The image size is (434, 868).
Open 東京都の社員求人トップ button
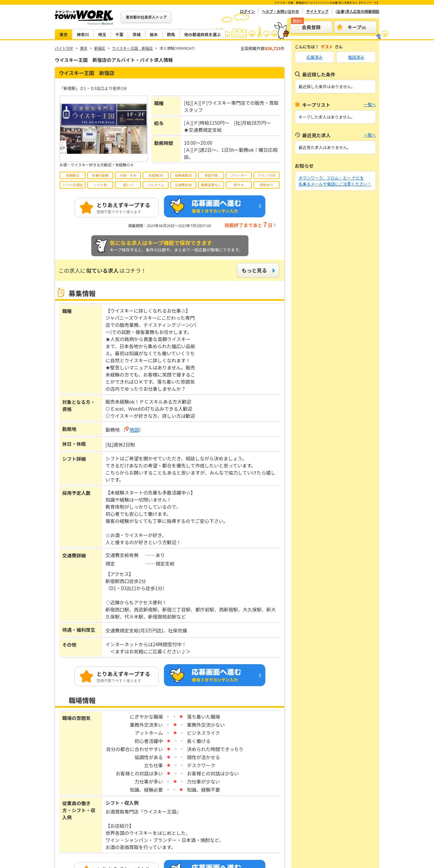[x=146, y=17]
